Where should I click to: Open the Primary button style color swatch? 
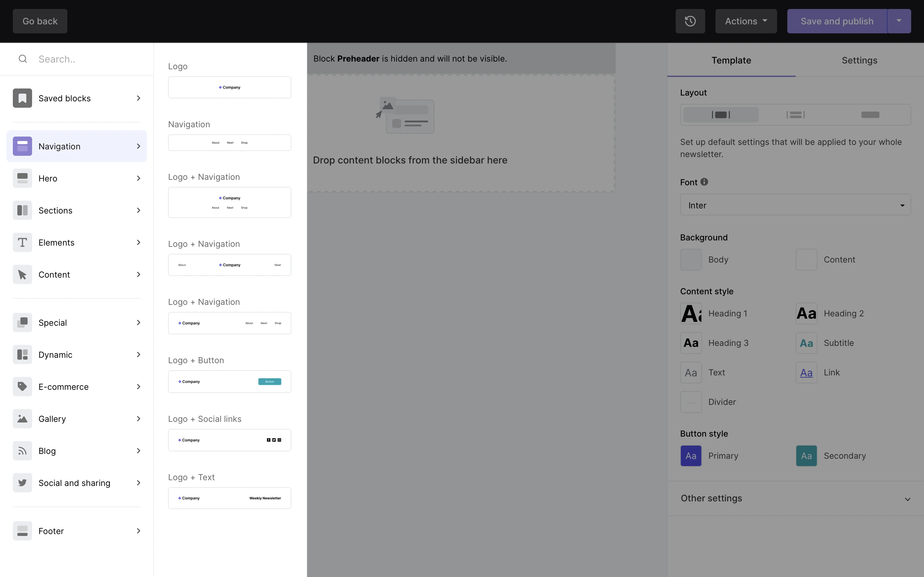pyautogui.click(x=691, y=456)
